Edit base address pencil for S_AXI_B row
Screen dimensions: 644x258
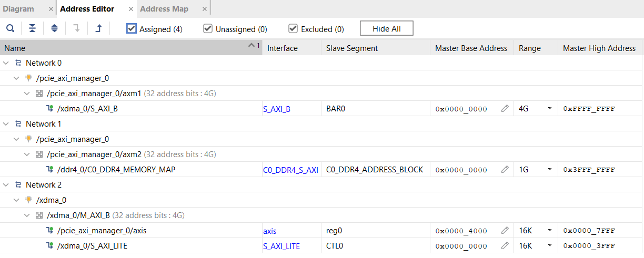(505, 109)
